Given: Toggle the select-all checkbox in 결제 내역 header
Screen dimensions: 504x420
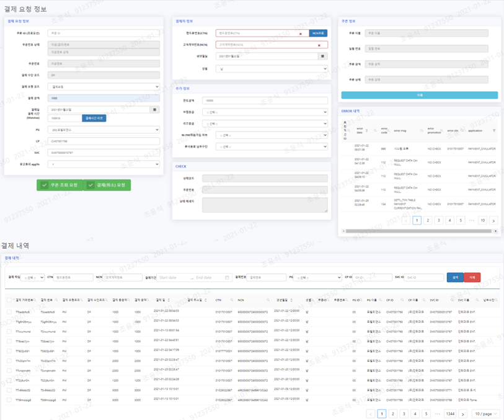Looking at the screenshot, I should click(9, 300).
